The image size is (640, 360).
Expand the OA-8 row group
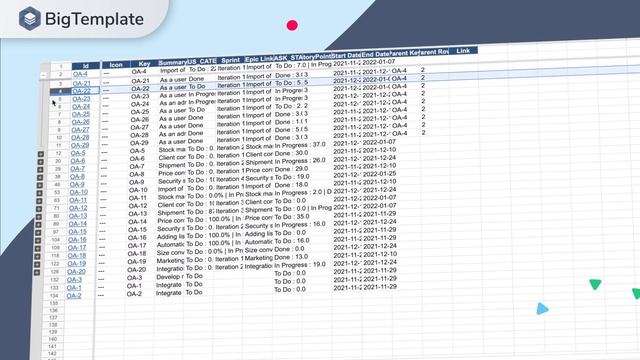click(40, 178)
